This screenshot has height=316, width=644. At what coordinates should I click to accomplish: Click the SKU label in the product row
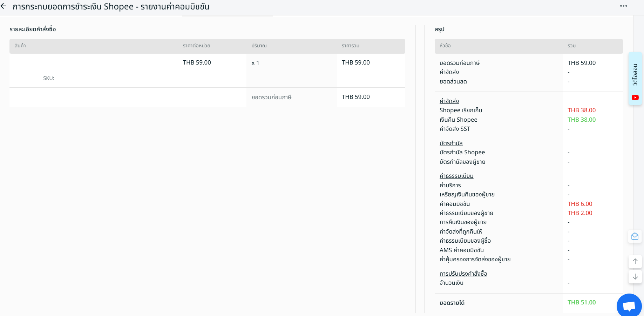pos(49,78)
